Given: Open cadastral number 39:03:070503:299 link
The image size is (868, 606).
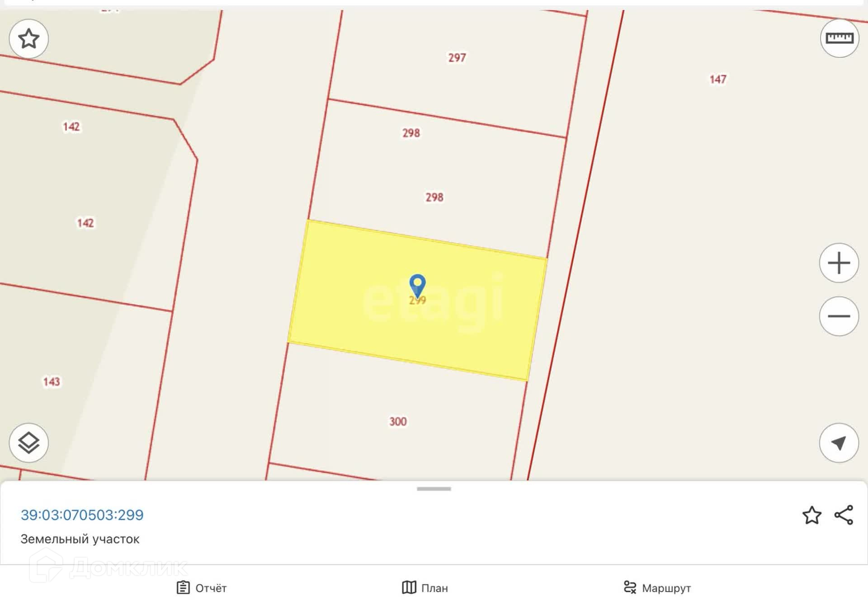Looking at the screenshot, I should (82, 515).
